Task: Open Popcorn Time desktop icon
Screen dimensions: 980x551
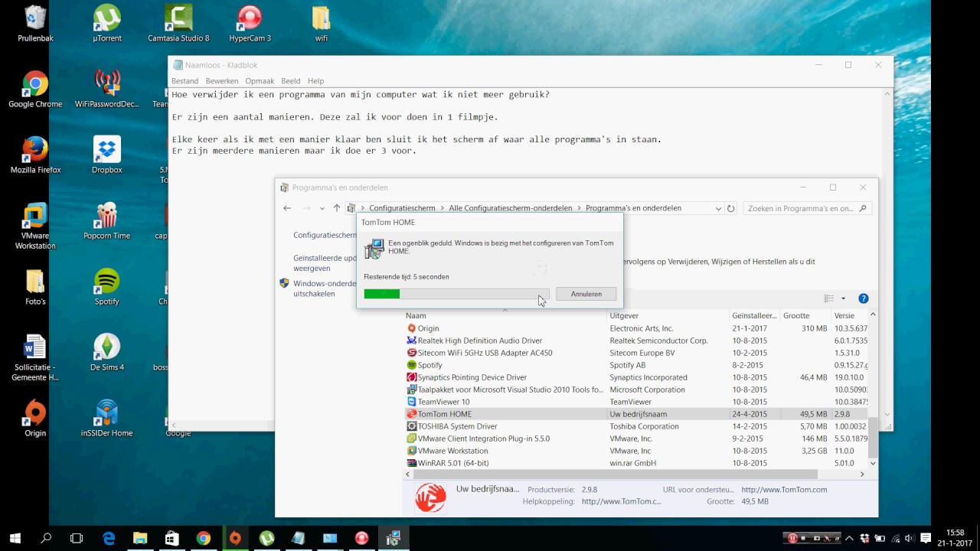Action: pyautogui.click(x=107, y=221)
